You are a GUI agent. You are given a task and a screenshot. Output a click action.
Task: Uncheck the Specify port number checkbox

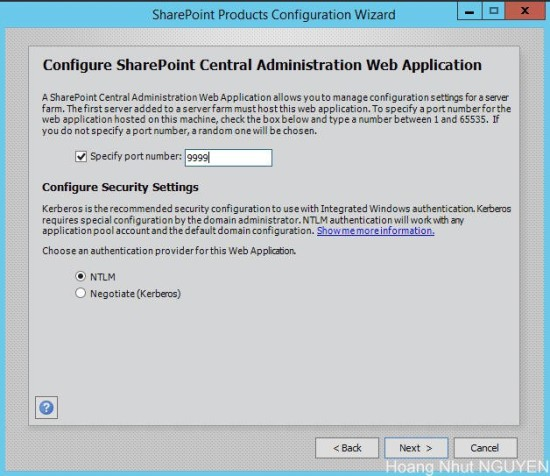tap(81, 156)
